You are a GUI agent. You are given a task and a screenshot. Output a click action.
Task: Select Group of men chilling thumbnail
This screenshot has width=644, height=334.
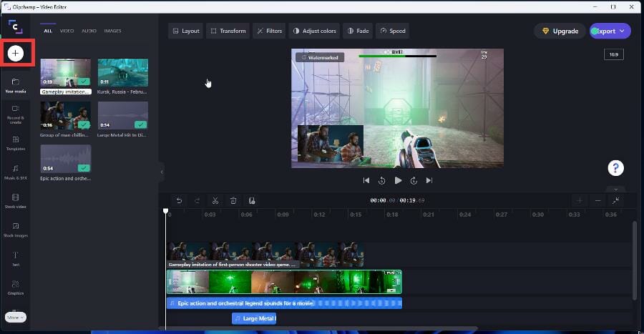click(x=65, y=116)
